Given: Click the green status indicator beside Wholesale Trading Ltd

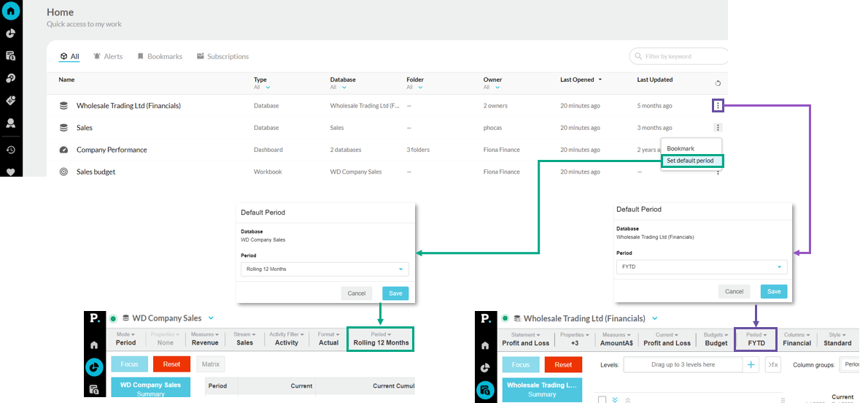Looking at the screenshot, I should [x=504, y=318].
